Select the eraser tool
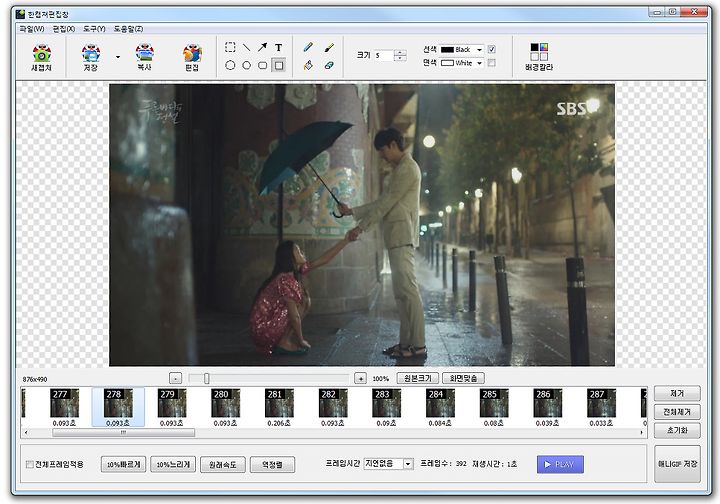The width and height of the screenshot is (720, 504). tap(329, 65)
